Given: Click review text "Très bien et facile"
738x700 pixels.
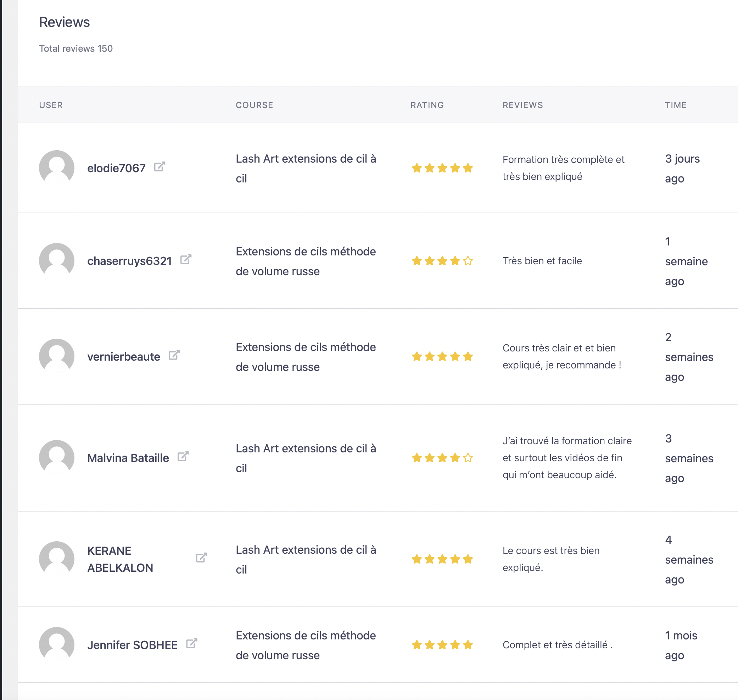Looking at the screenshot, I should pyautogui.click(x=542, y=261).
